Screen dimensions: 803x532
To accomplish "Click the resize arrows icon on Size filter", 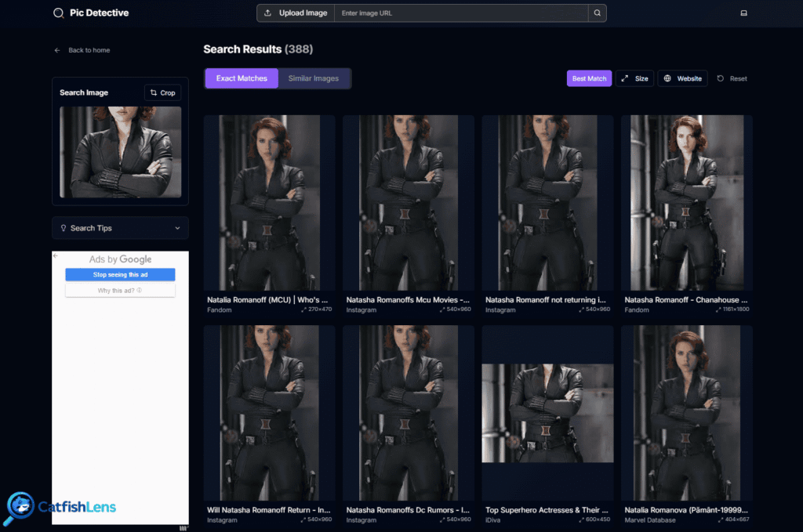I will [625, 78].
